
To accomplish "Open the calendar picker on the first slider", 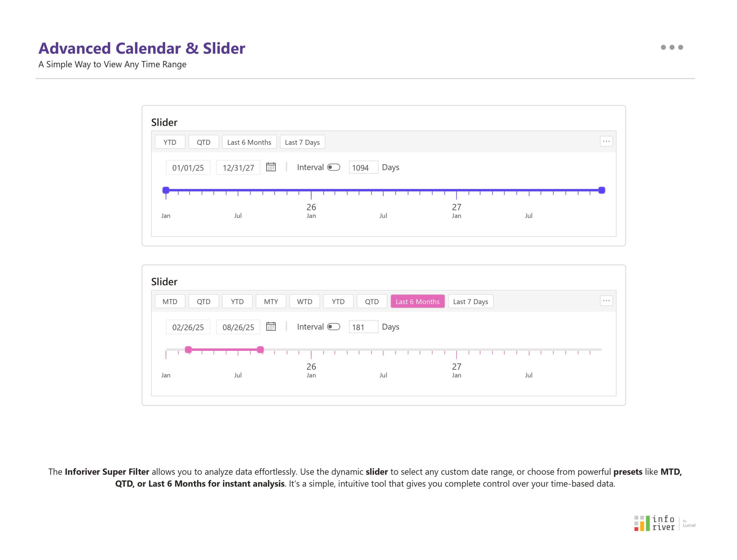I will (271, 167).
